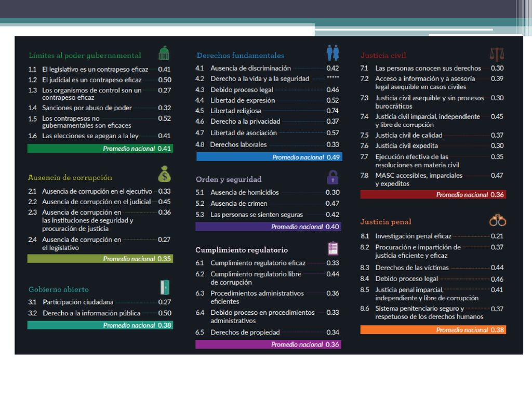Click 'Derecho a la vida y a la seguridad'
532x399 pixels.
[x=260, y=79]
